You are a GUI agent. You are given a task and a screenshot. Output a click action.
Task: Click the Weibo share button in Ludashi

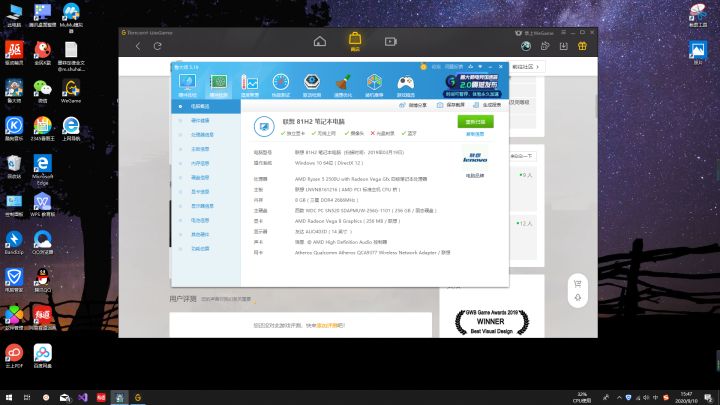point(413,105)
